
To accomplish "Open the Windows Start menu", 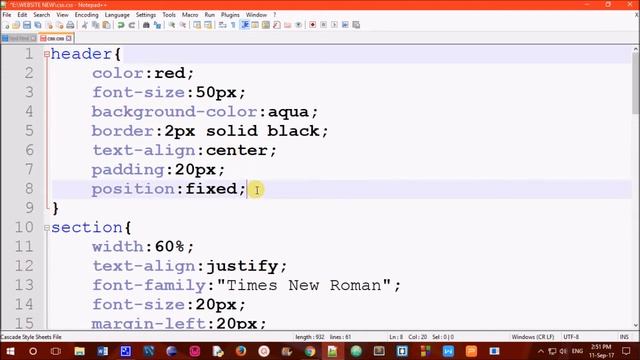I will [x=10, y=351].
